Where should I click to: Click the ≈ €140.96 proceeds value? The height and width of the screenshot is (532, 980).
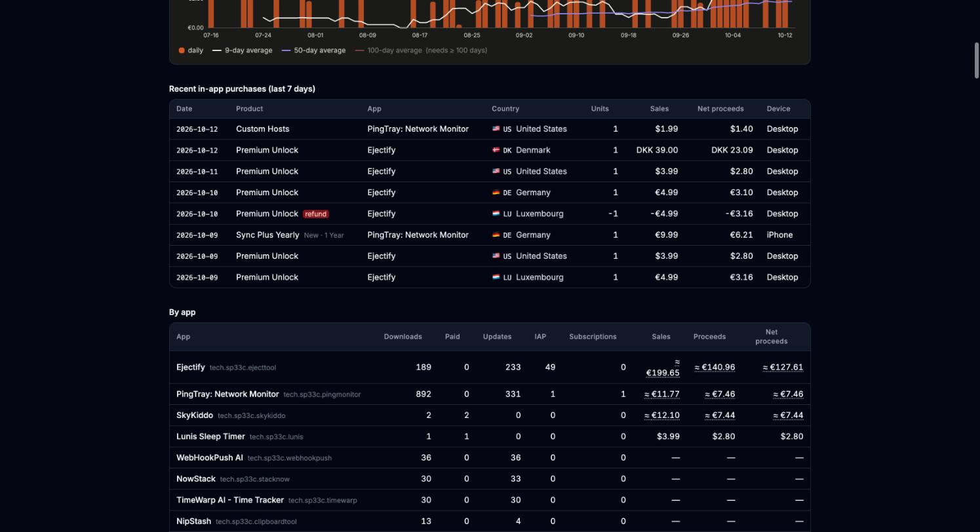[715, 368]
